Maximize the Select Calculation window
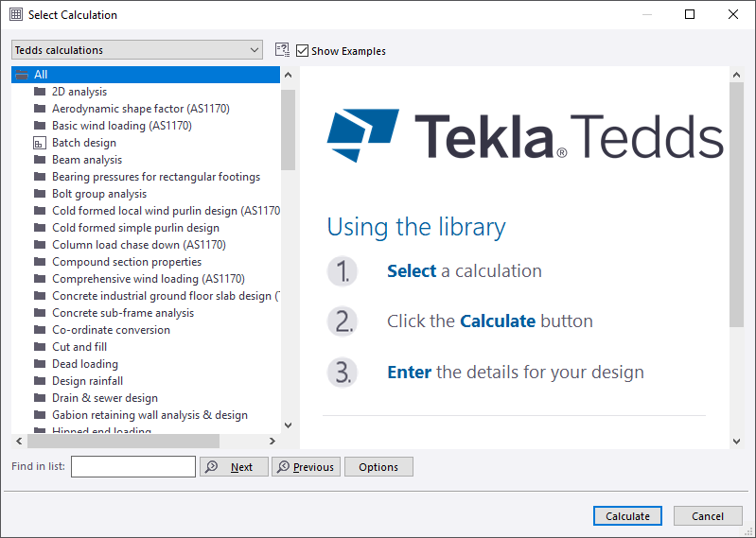The height and width of the screenshot is (538, 756). [x=690, y=14]
